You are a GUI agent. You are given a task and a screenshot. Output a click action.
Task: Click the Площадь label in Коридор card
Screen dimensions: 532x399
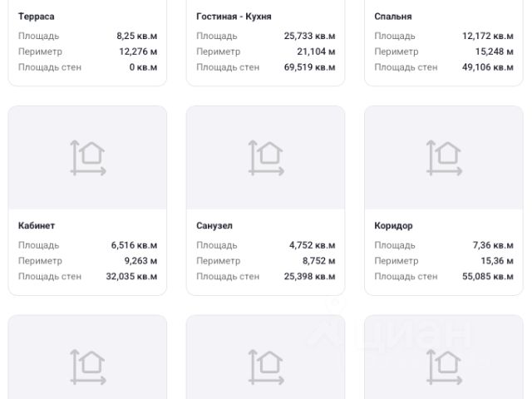point(395,245)
